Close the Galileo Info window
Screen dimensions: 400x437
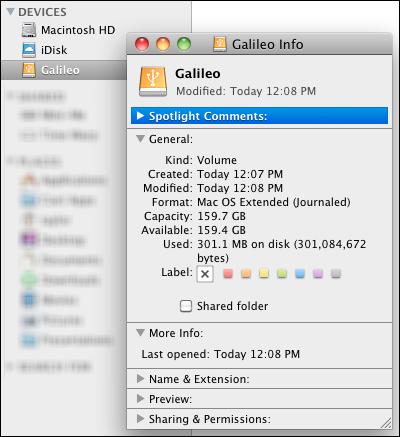pos(142,44)
